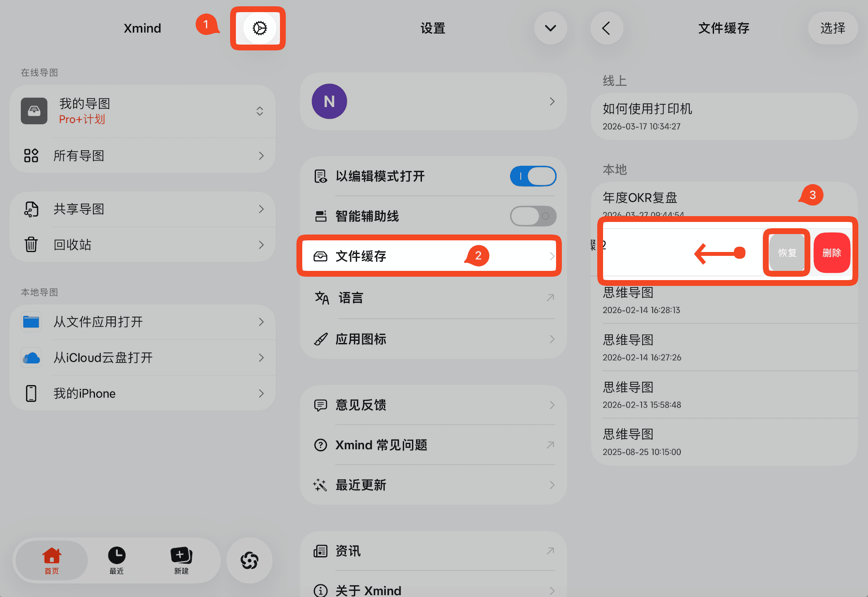Open 关于 Xmind entry
Image resolution: width=868 pixels, height=597 pixels.
pos(433,590)
